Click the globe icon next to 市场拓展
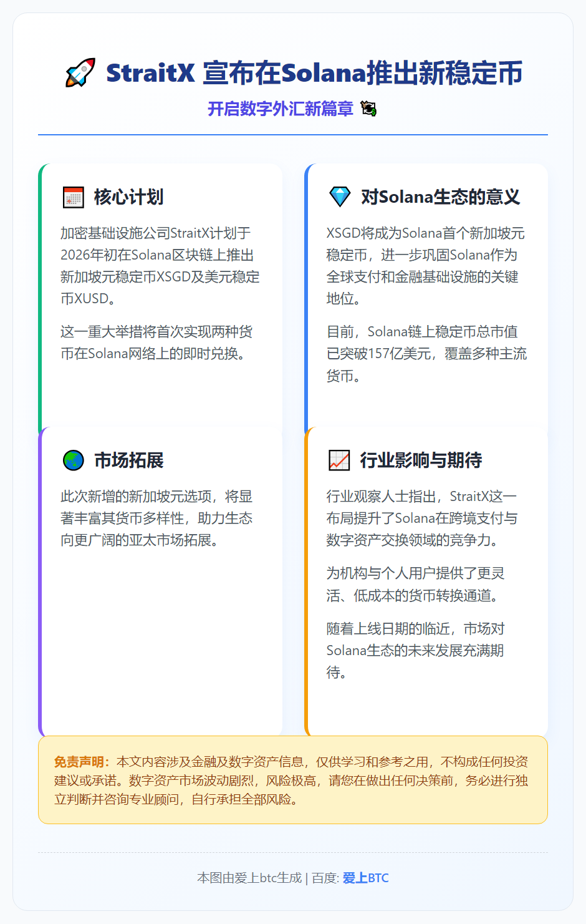The width and height of the screenshot is (586, 924). [74, 460]
